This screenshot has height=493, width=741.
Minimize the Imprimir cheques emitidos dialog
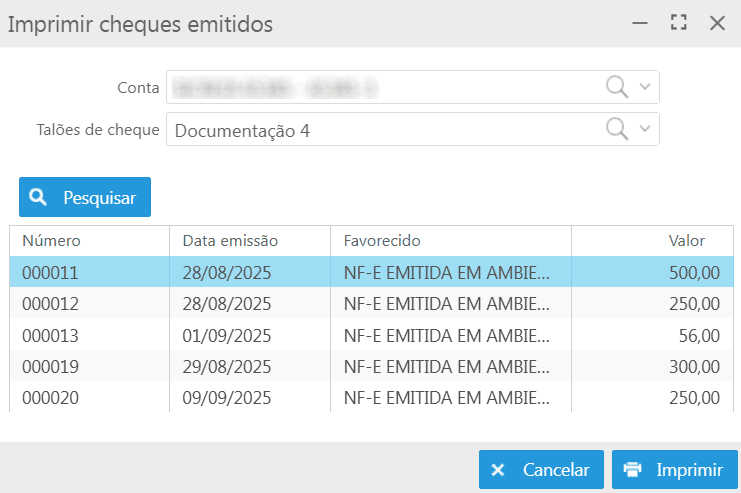tap(640, 23)
